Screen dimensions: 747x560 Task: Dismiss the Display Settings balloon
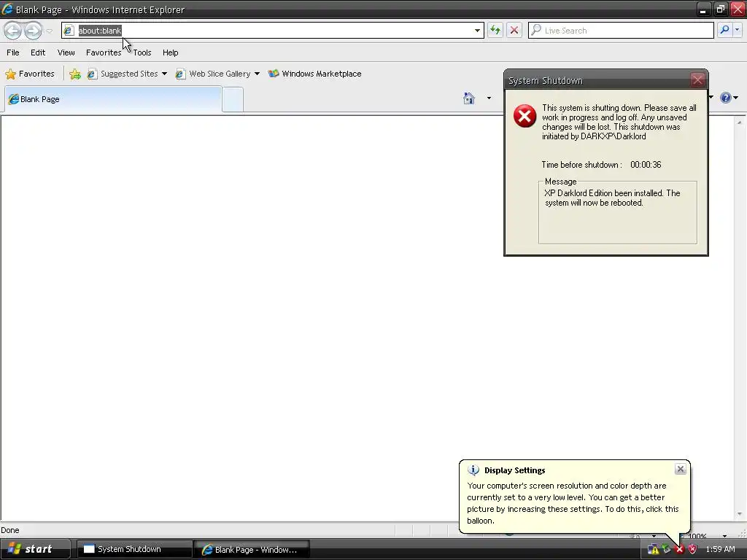[681, 469]
